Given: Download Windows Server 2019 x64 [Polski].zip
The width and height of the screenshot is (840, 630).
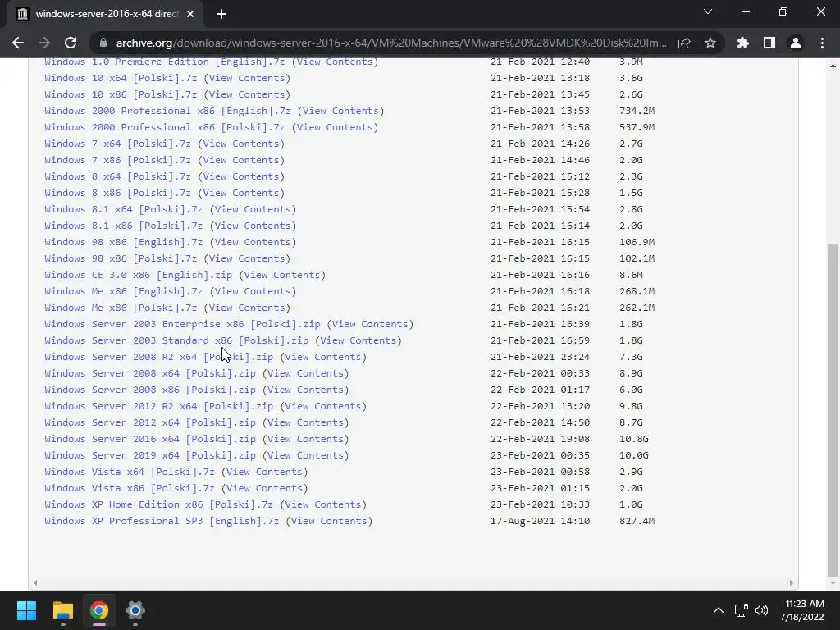Looking at the screenshot, I should pos(150,455).
